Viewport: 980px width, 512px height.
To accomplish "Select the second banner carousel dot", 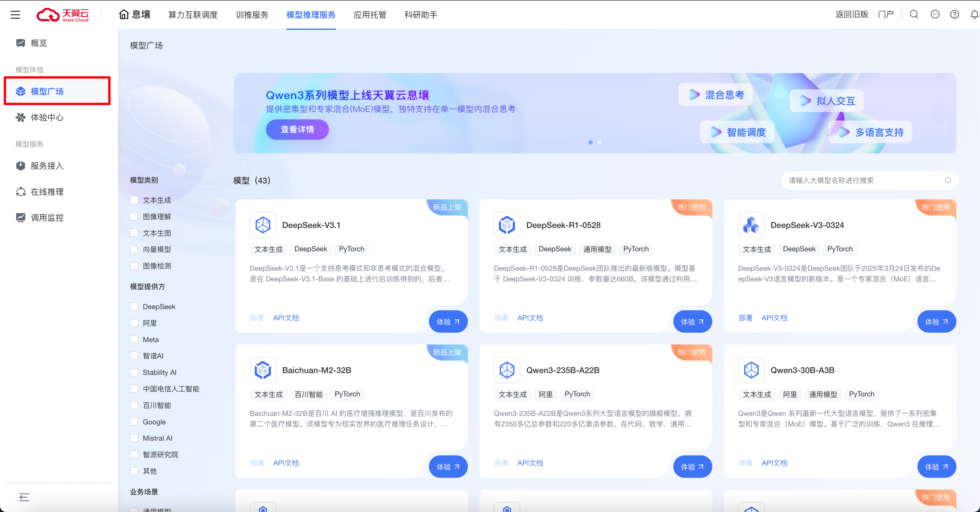I will click(600, 142).
